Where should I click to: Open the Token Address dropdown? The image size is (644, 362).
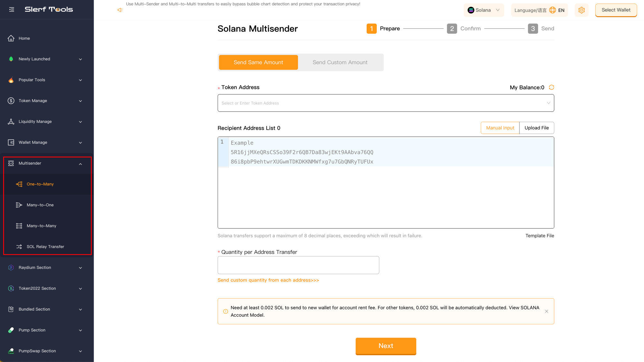[x=385, y=103]
